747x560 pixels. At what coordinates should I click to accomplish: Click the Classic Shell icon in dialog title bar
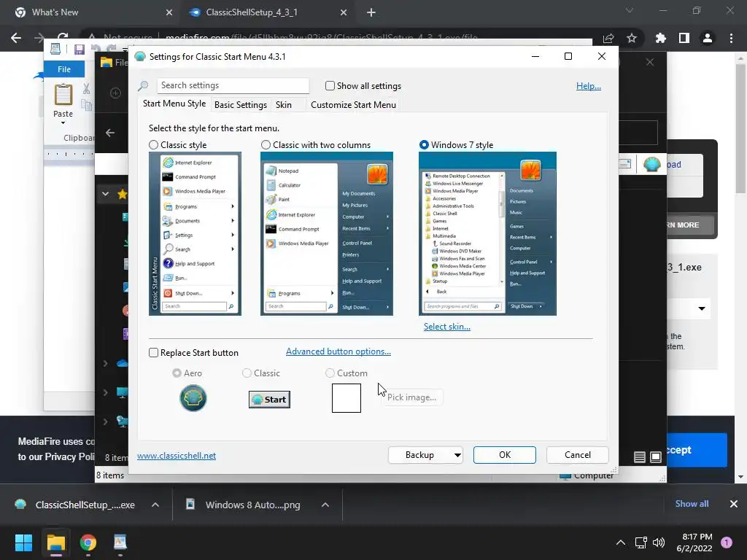tap(139, 57)
